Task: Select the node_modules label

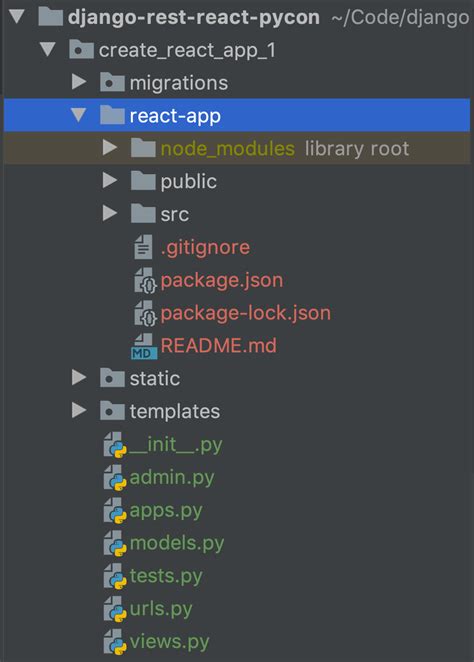Action: tap(228, 149)
